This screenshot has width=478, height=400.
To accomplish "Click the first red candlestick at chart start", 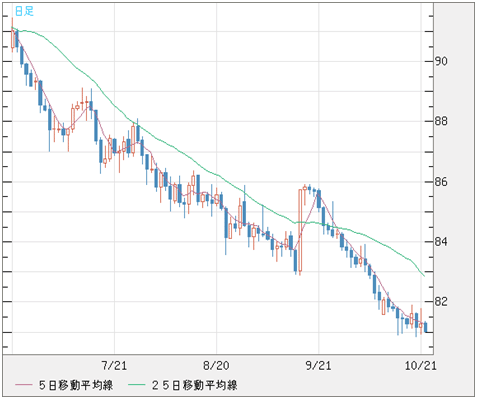I will tap(13, 38).
